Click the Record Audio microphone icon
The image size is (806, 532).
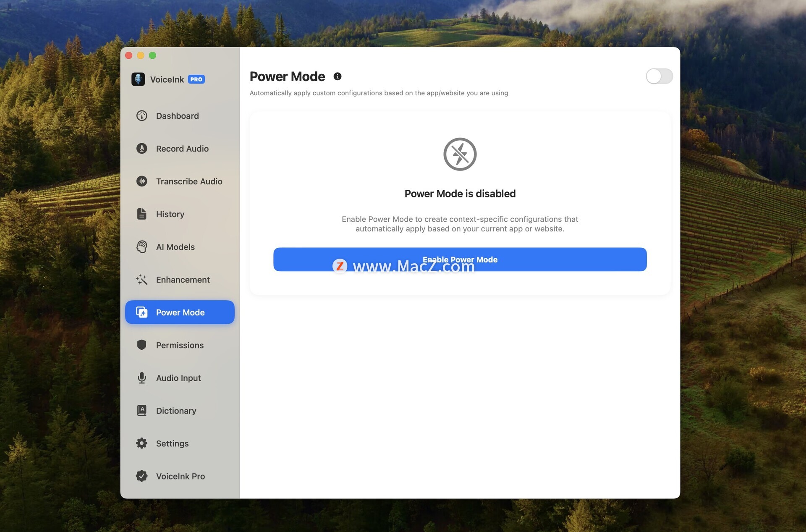point(142,149)
